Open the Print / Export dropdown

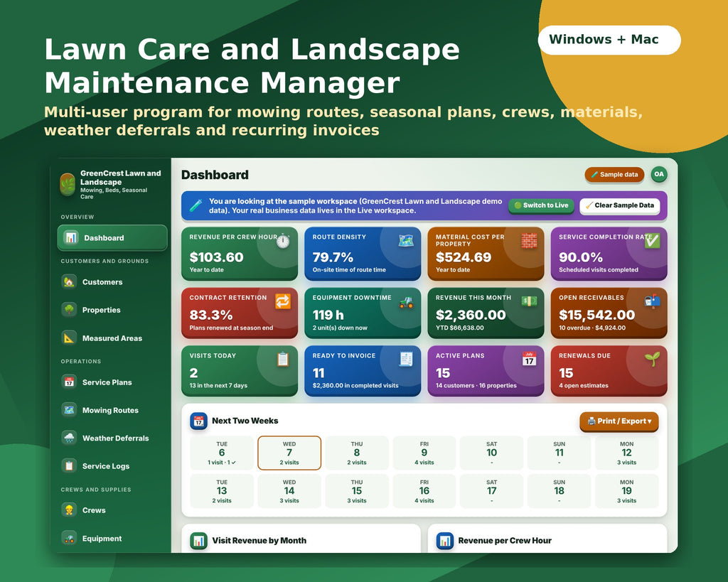coord(619,421)
